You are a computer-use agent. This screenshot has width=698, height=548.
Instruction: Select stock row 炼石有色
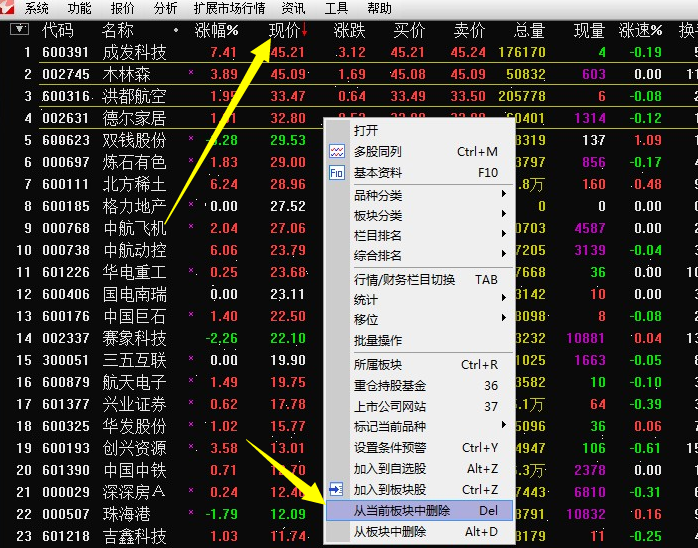[349, 162]
